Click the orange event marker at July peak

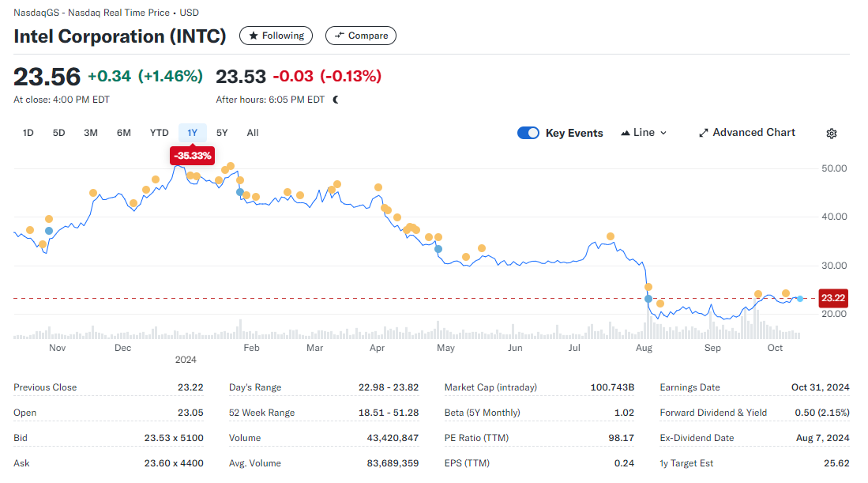pos(611,236)
